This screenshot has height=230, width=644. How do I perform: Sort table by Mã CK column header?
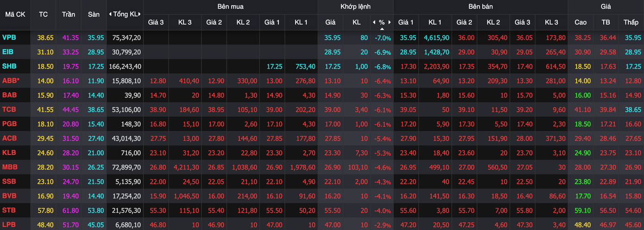click(15, 14)
